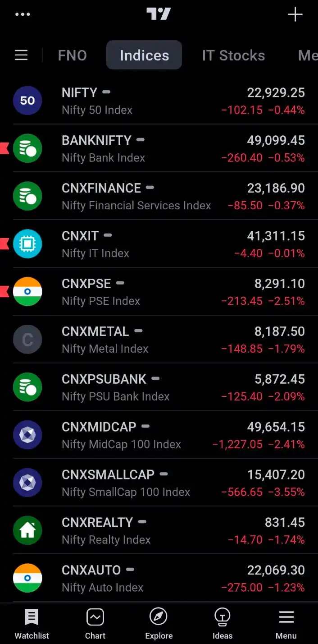Open the watchlist hamburger list menu

[x=21, y=55]
